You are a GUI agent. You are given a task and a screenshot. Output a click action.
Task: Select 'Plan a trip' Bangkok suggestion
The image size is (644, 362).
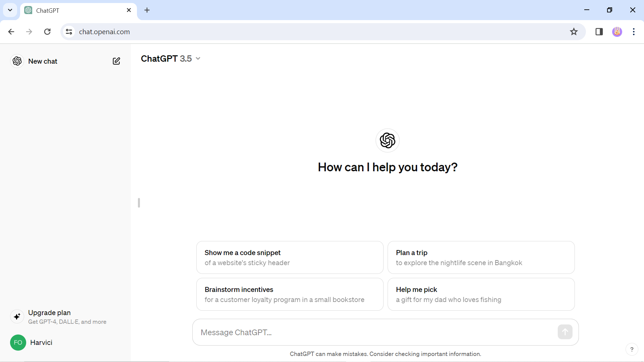pyautogui.click(x=481, y=257)
